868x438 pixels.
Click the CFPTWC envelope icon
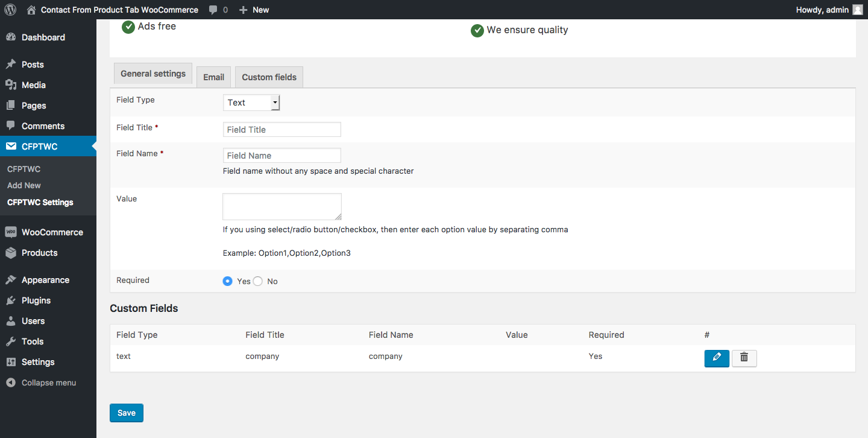click(11, 147)
